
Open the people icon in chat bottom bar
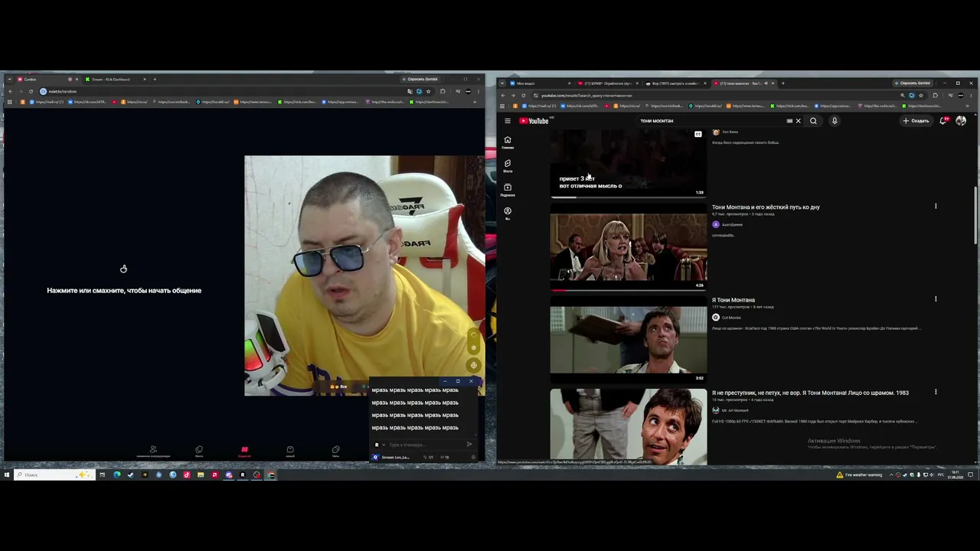tap(153, 451)
